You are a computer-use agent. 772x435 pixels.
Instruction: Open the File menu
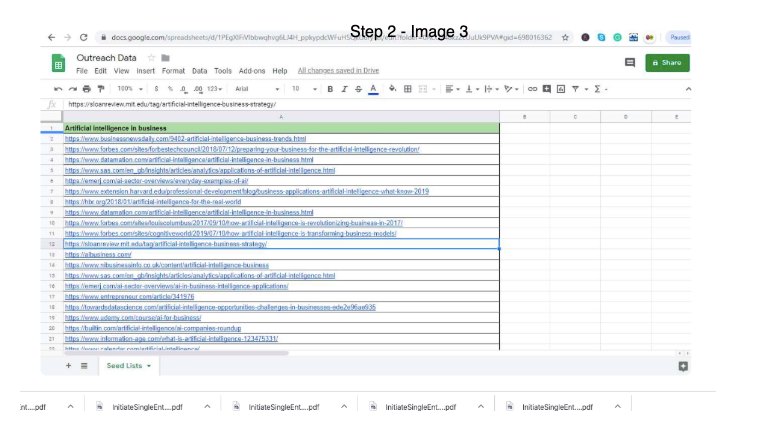click(82, 71)
